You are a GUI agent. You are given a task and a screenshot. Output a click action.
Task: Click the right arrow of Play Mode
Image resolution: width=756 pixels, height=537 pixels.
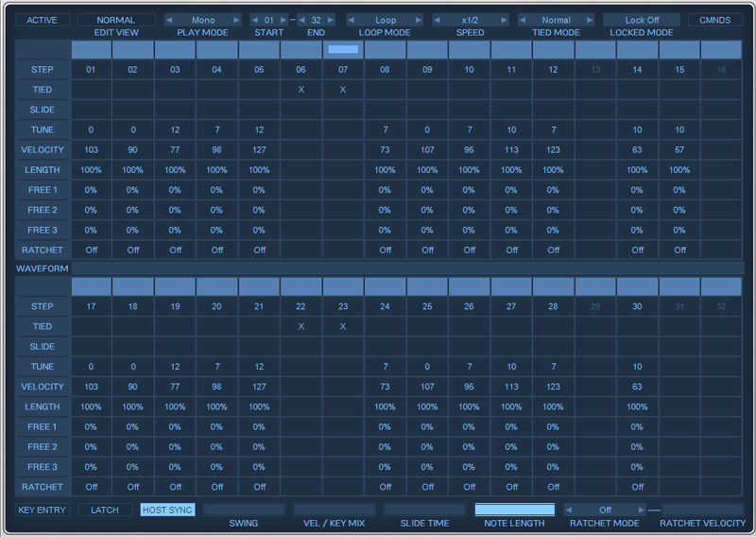pos(236,20)
